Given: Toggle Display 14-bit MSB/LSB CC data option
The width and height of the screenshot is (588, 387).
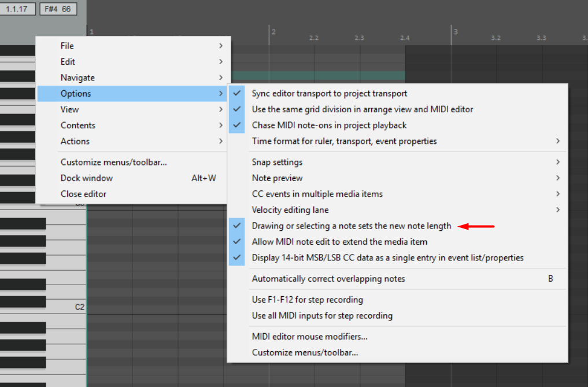Looking at the screenshot, I should (387, 257).
